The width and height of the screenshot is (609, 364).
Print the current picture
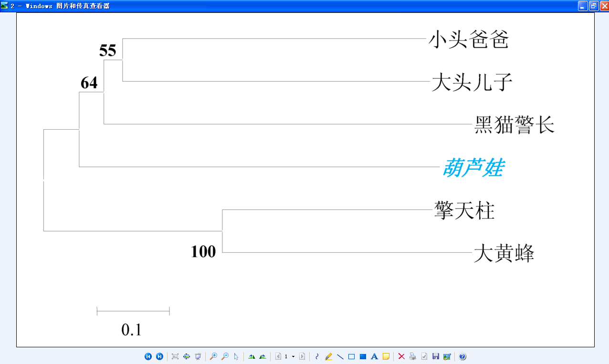pyautogui.click(x=413, y=356)
